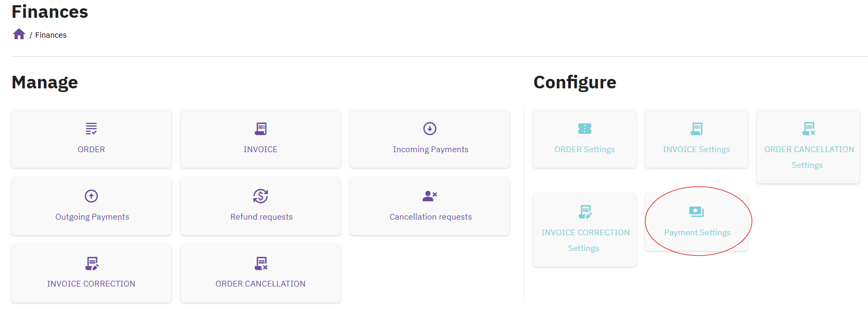Open the Finances breadcrumb link

click(51, 35)
